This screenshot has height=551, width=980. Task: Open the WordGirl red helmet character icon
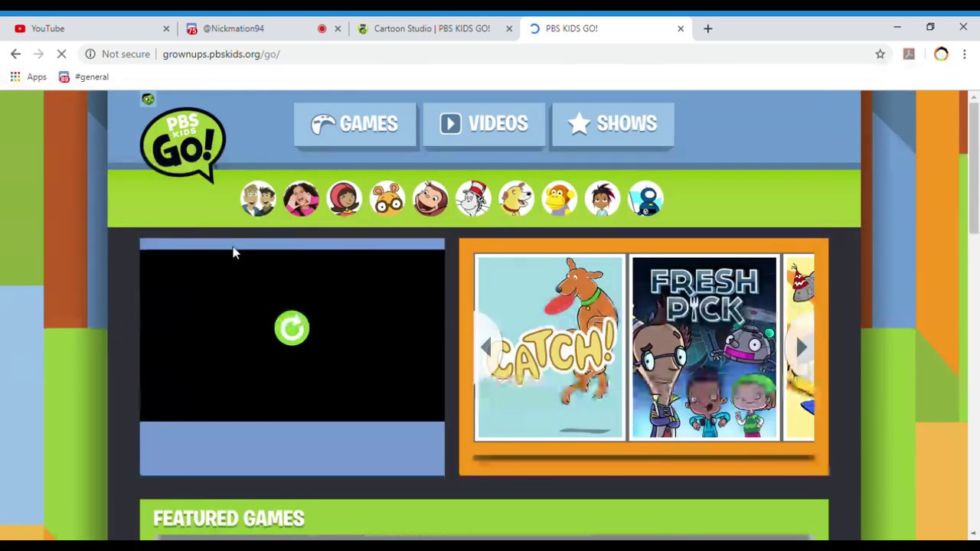(344, 199)
